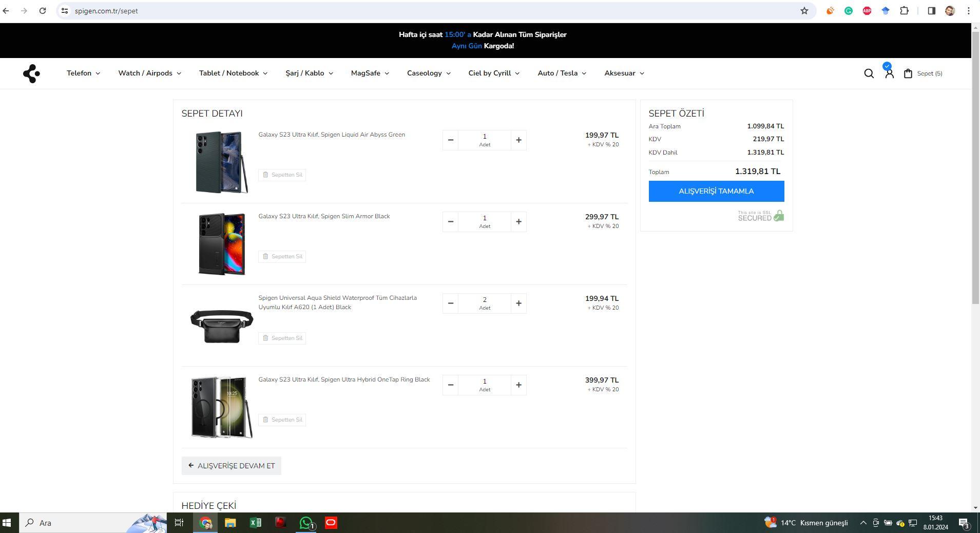Open the site search magnifier

point(868,73)
